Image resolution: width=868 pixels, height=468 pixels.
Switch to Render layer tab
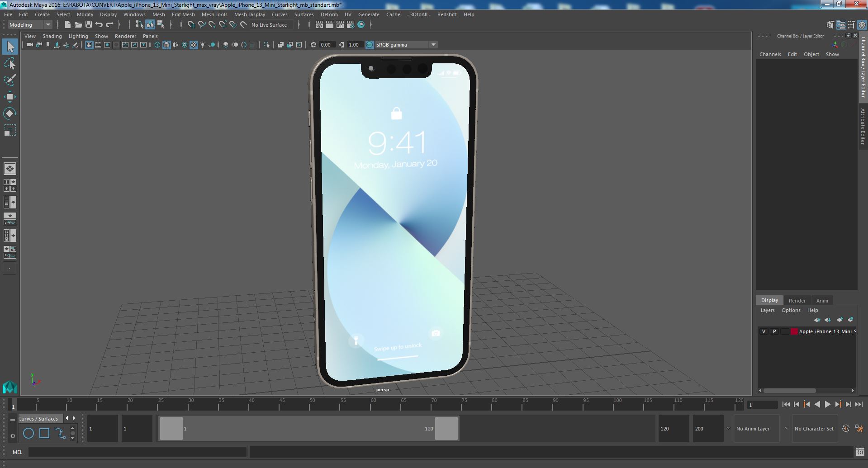point(797,301)
